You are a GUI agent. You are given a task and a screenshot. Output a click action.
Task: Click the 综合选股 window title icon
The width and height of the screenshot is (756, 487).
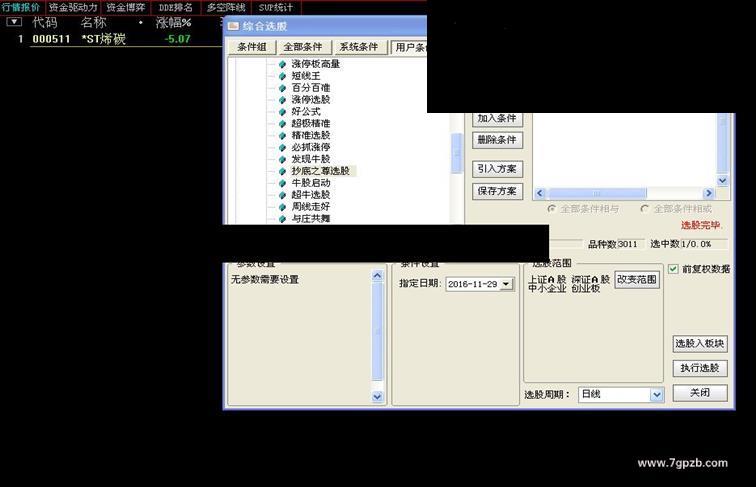click(233, 26)
